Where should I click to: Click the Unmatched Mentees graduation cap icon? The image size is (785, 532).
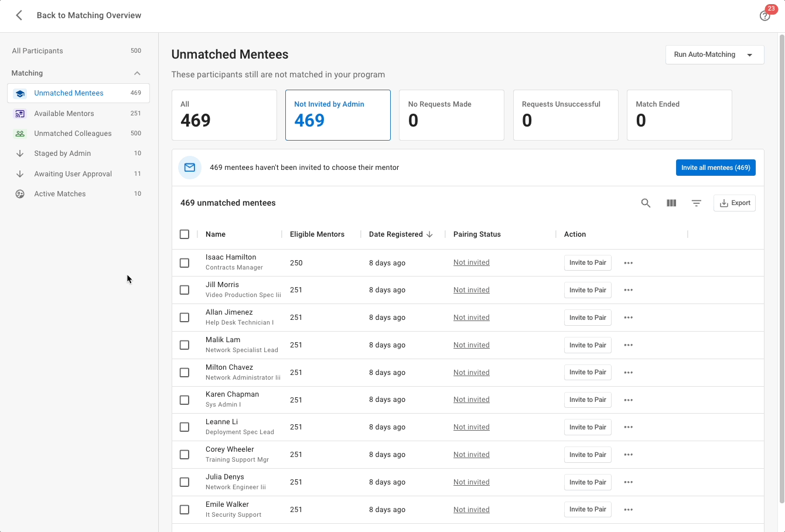click(20, 93)
